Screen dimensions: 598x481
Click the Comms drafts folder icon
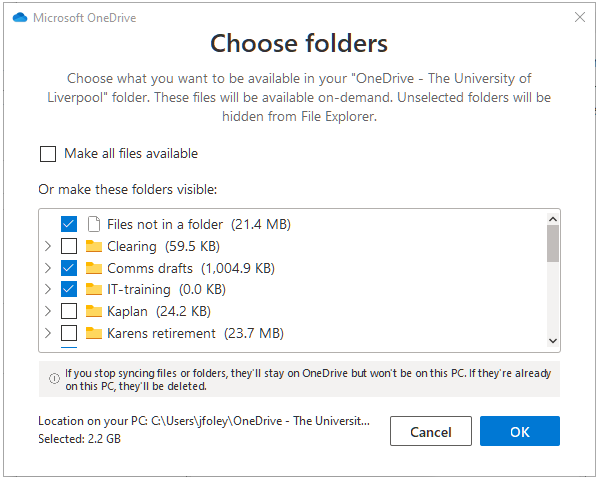[x=94, y=268]
